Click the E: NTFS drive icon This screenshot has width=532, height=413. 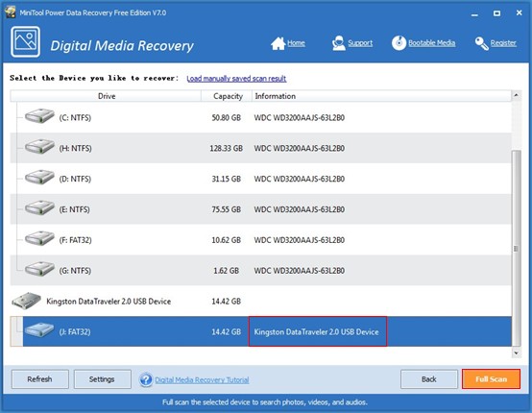click(39, 208)
